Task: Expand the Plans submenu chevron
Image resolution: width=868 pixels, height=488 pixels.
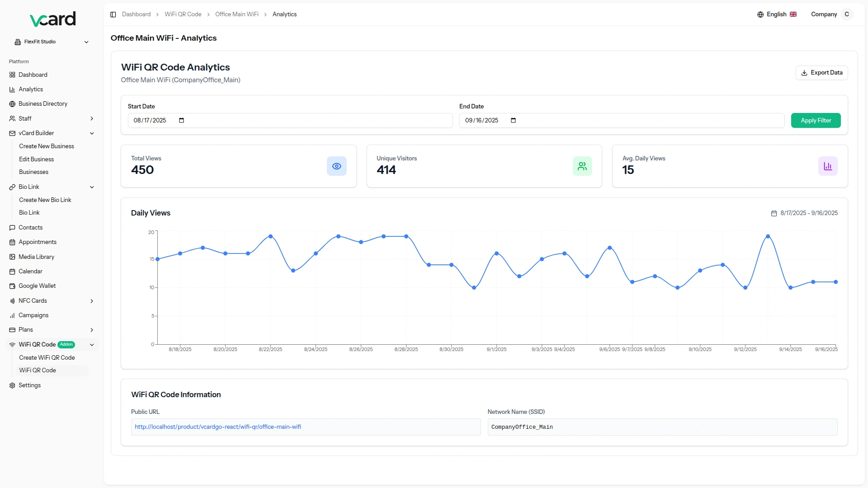Action: (x=92, y=330)
